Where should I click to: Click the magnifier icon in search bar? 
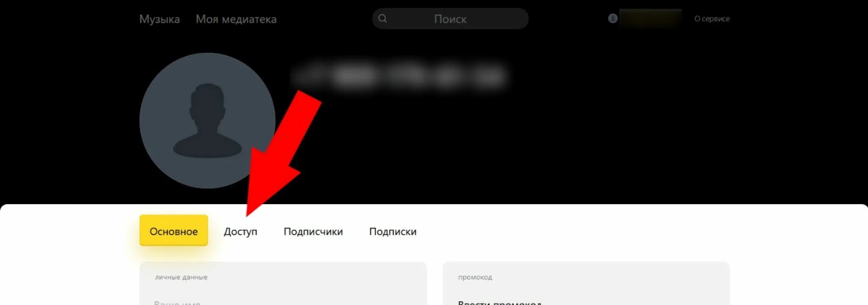(382, 19)
